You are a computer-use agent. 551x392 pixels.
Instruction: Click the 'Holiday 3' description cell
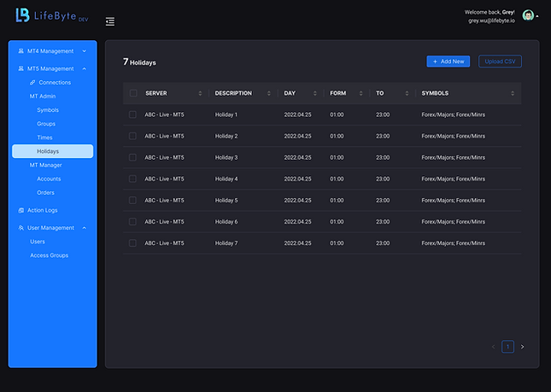(x=226, y=157)
